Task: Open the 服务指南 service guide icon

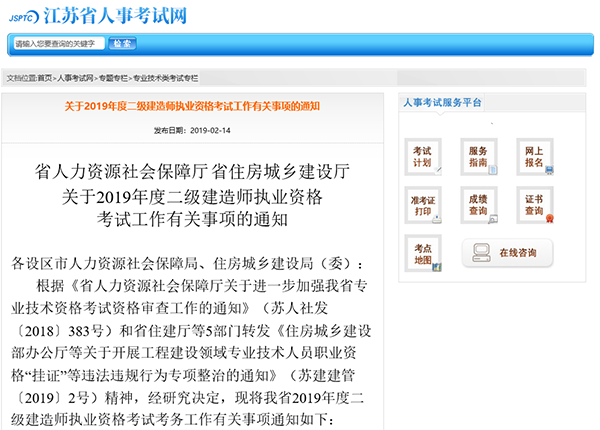Action: click(478, 155)
